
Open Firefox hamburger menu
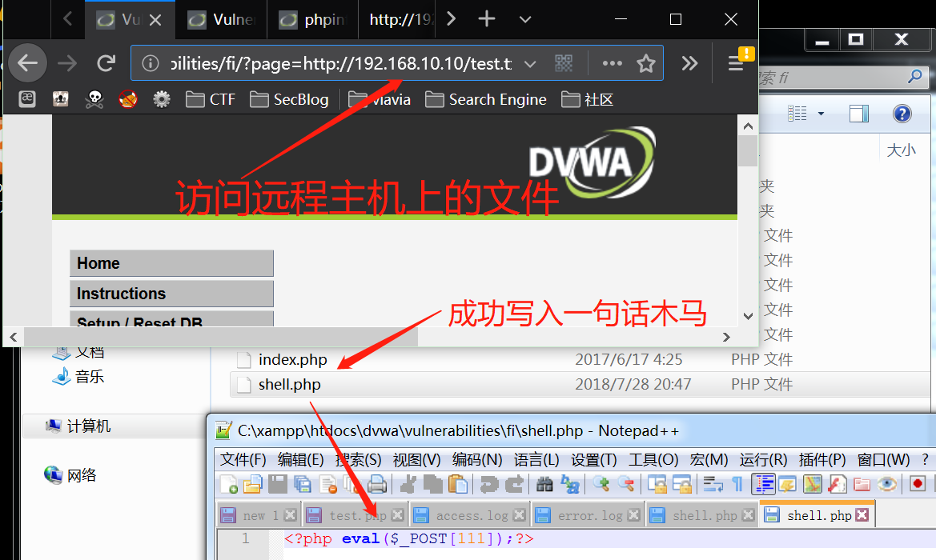736,63
